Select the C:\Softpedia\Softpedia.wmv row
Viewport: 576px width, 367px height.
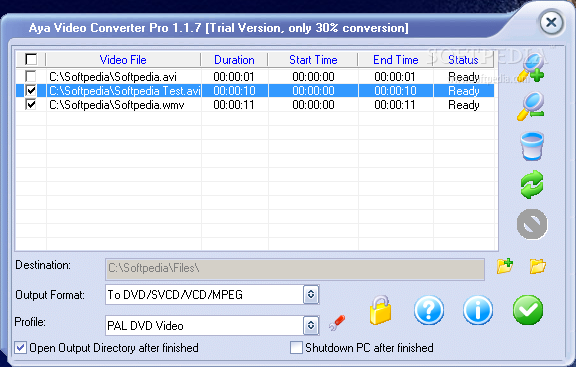pyautogui.click(x=255, y=105)
